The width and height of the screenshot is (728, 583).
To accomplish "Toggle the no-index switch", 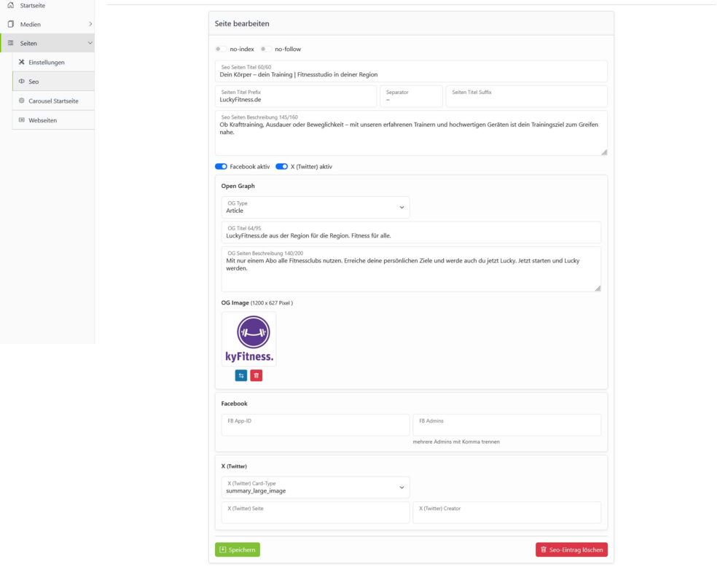I will [x=221, y=49].
